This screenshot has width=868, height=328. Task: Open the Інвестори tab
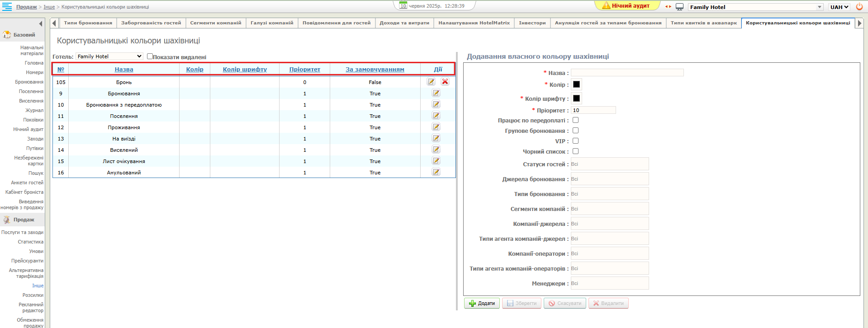coord(532,23)
